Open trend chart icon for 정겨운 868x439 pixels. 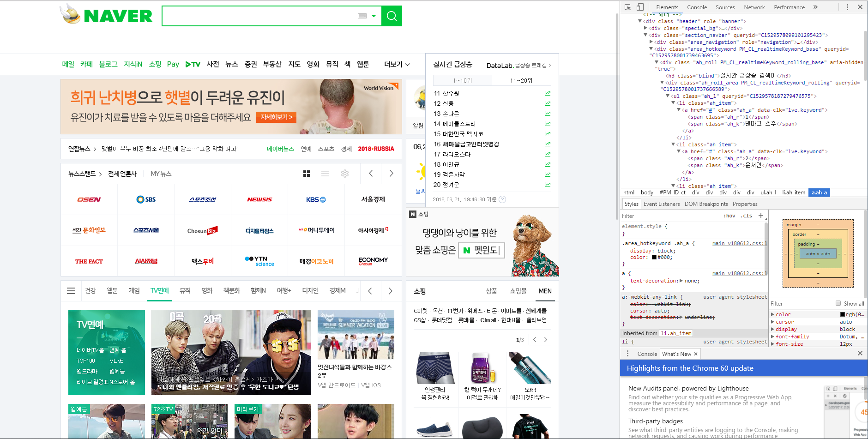(548, 185)
